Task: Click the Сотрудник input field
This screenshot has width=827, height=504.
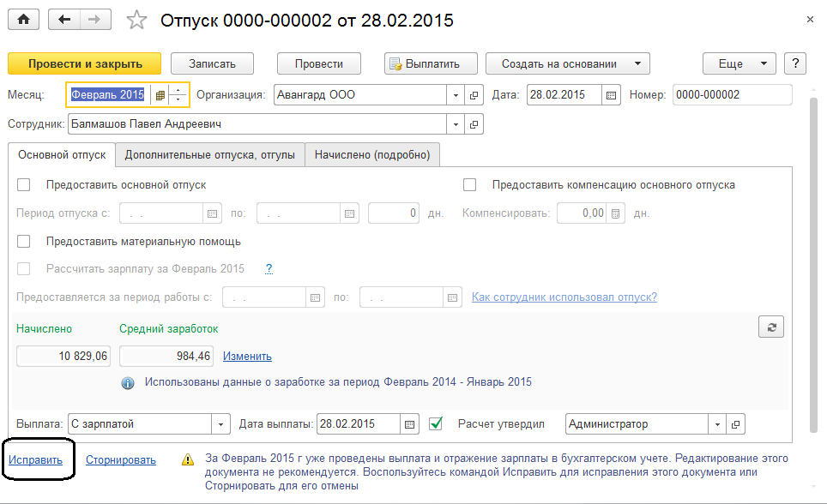Action: [257, 124]
